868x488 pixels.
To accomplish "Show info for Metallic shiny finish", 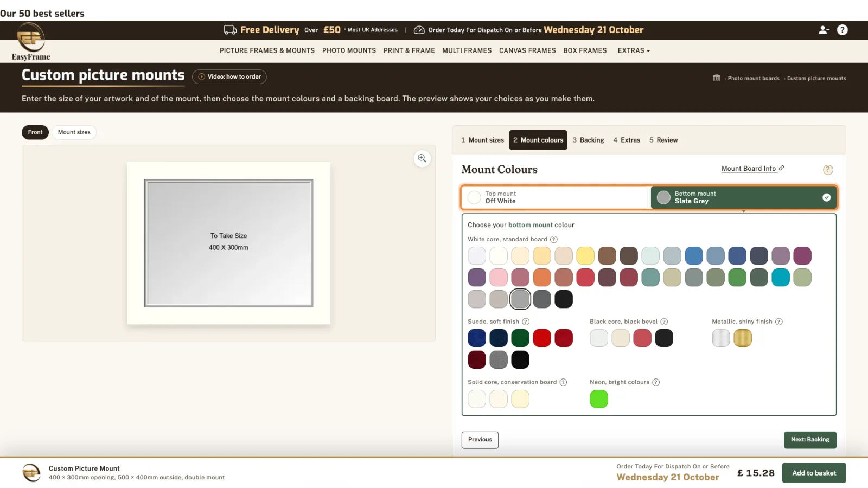I will click(x=779, y=322).
